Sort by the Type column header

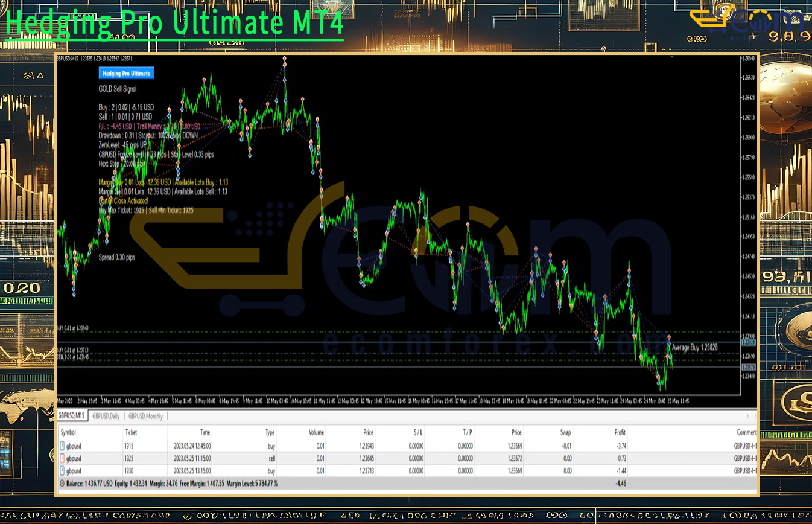[270, 432]
